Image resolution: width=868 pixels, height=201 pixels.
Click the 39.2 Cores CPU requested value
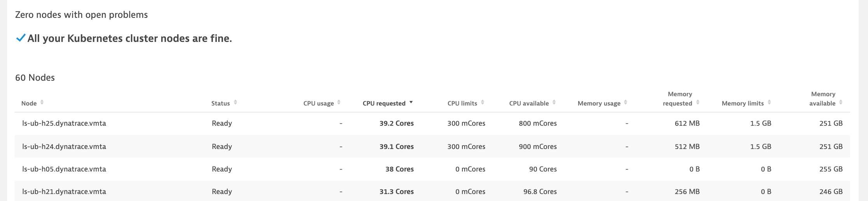point(396,123)
